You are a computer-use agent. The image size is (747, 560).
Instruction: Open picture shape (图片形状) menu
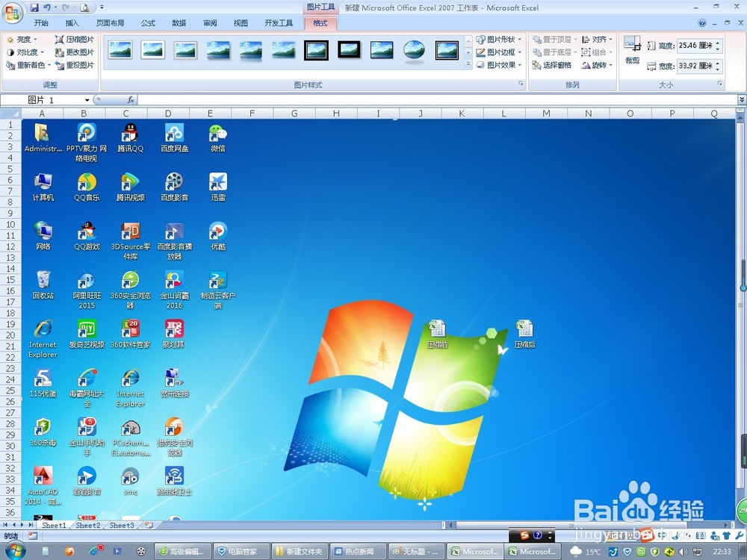tap(499, 40)
